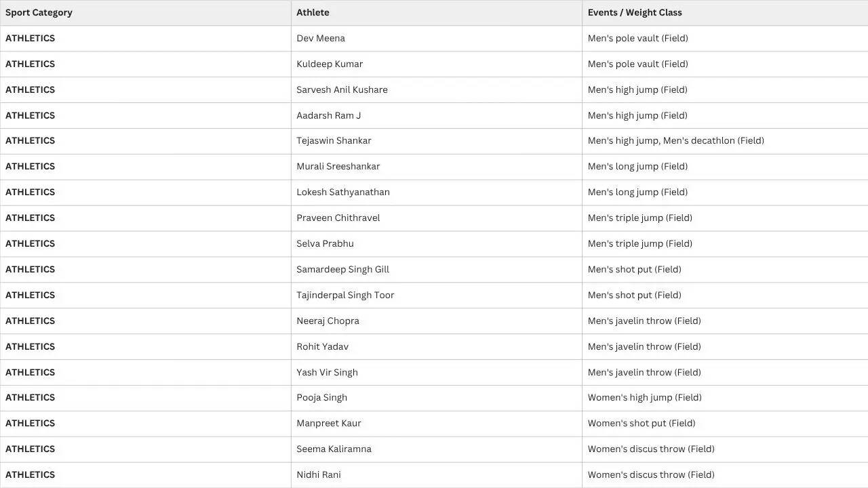
Task: Select Sarvesh Anil Kushare athlete cell
Action: (437, 90)
